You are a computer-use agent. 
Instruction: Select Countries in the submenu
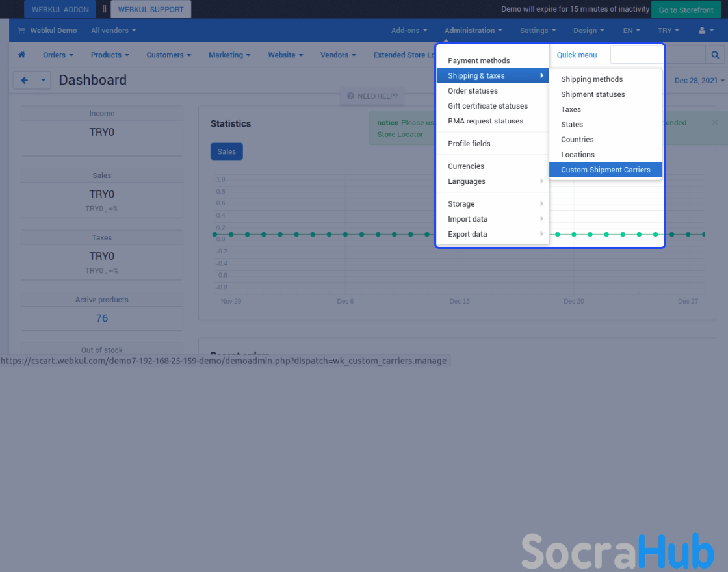[577, 140]
